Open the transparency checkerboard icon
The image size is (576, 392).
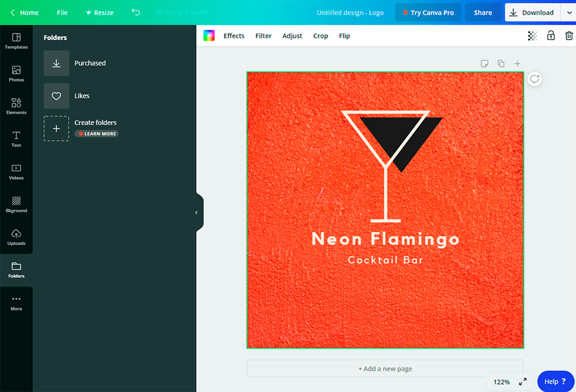tap(532, 35)
